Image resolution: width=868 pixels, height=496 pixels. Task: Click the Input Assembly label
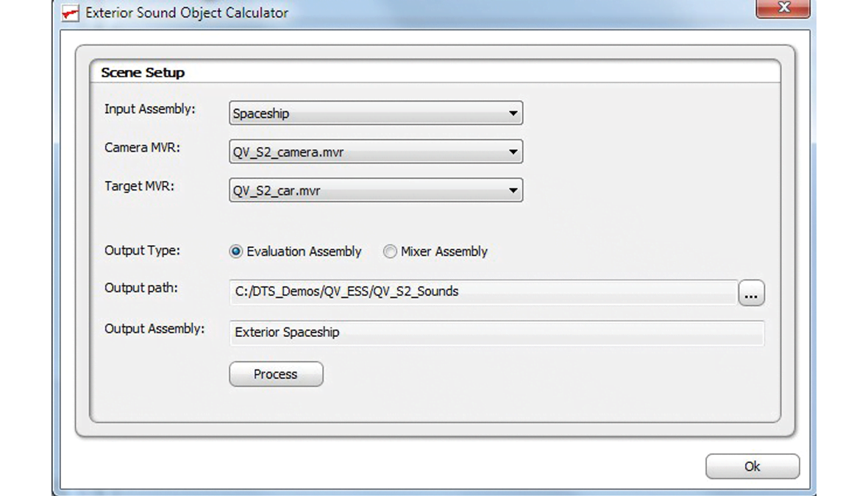click(x=150, y=109)
